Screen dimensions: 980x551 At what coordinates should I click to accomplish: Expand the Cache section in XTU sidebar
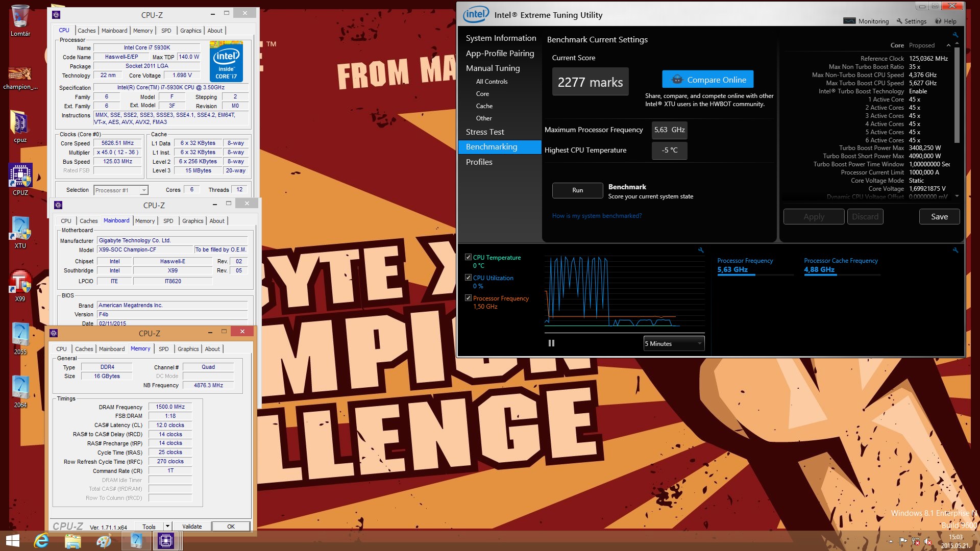(484, 106)
